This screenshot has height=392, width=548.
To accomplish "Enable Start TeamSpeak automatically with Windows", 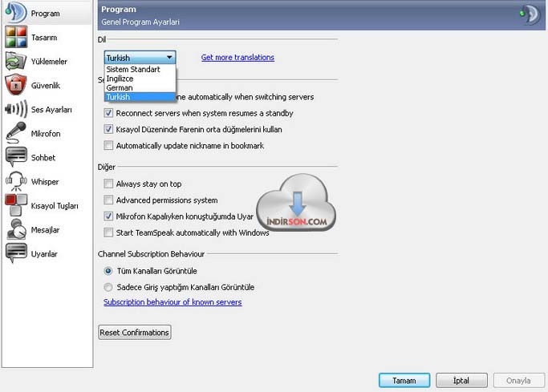I will [x=108, y=232].
